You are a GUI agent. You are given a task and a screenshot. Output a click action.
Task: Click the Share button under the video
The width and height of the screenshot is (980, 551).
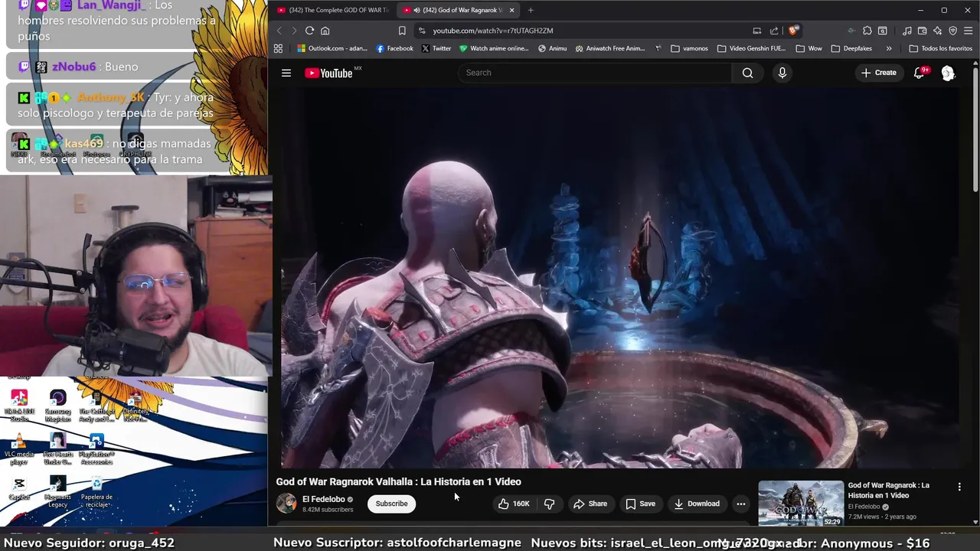pos(590,504)
